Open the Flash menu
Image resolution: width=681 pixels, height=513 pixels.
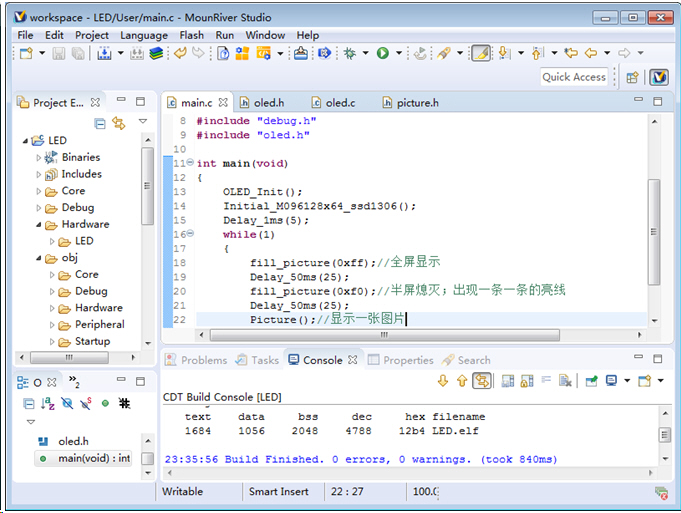192,35
